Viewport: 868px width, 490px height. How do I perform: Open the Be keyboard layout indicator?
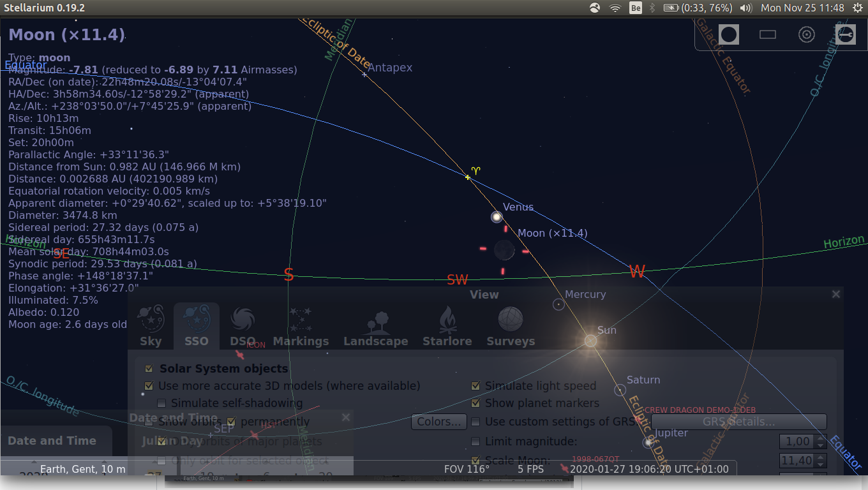point(635,8)
